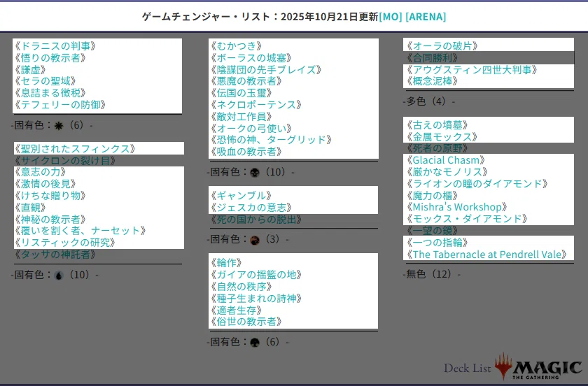Open card link 《自然の秩序》
The image size is (588, 386).
pyautogui.click(x=241, y=287)
